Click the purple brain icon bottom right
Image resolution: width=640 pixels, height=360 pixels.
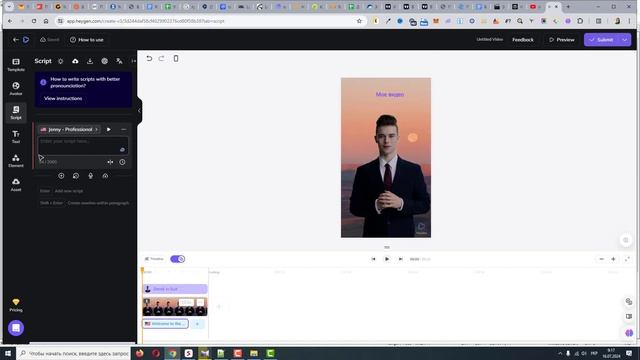click(629, 333)
